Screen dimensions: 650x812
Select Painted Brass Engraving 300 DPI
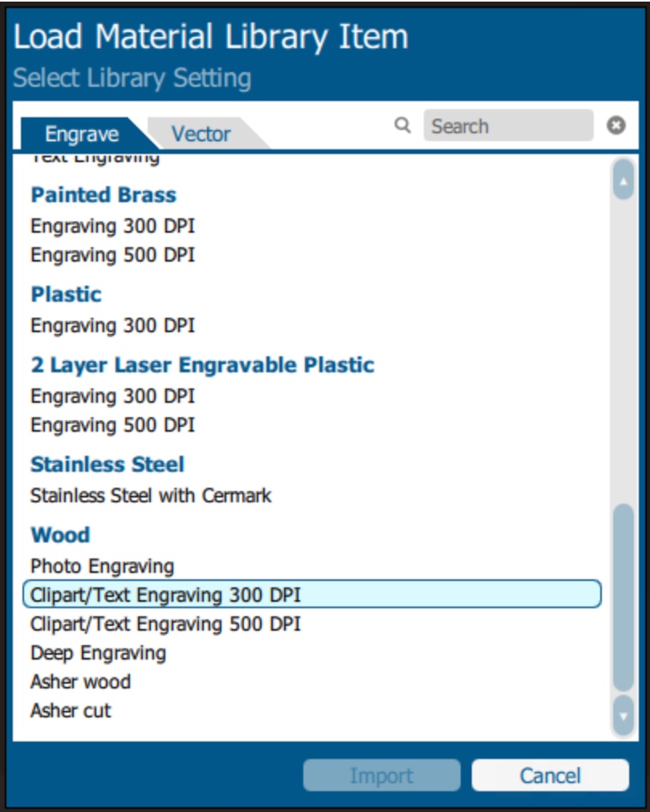[x=112, y=226]
